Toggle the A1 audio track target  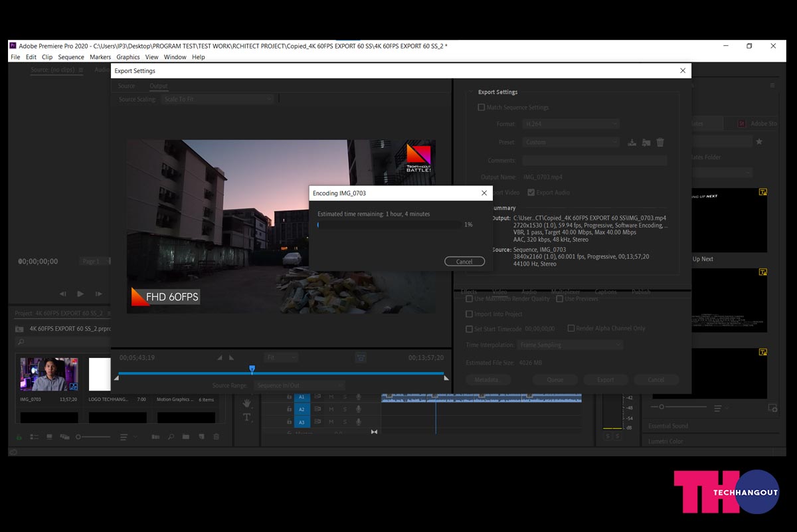point(302,397)
